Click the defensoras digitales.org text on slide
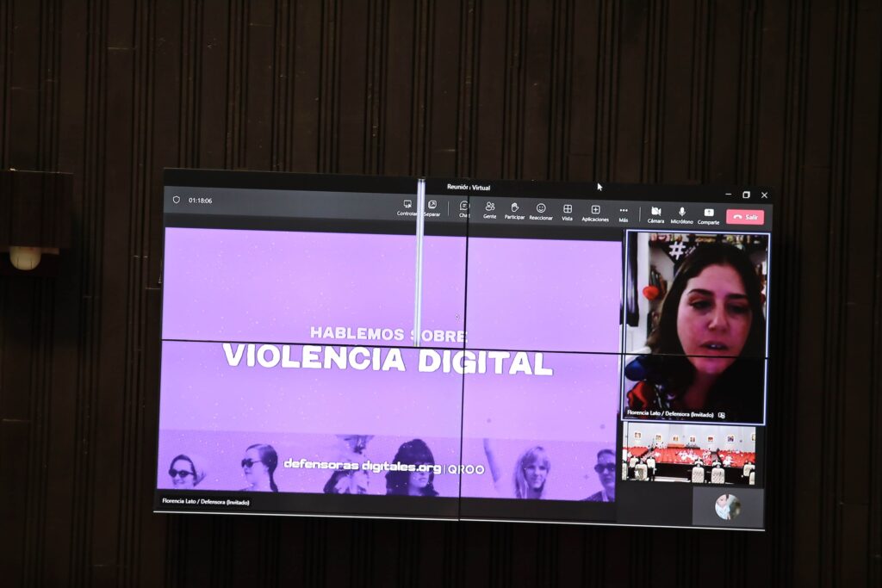Screen dimensions: 882x588 (363, 466)
